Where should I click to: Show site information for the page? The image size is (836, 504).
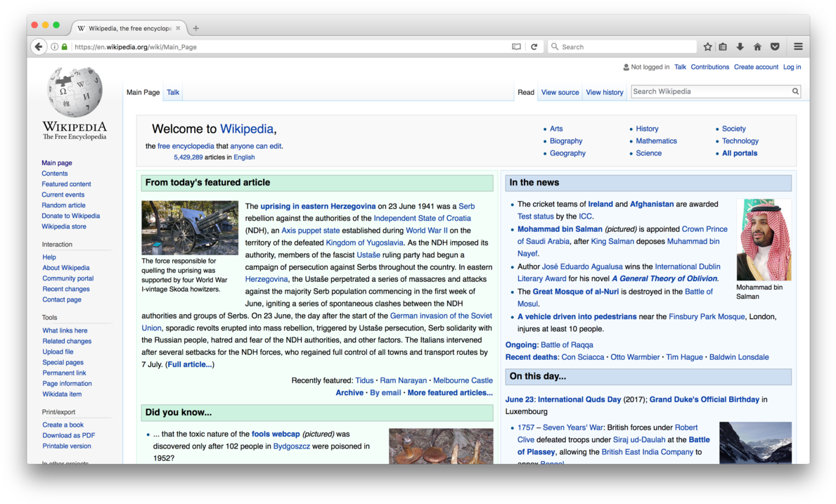coord(54,47)
